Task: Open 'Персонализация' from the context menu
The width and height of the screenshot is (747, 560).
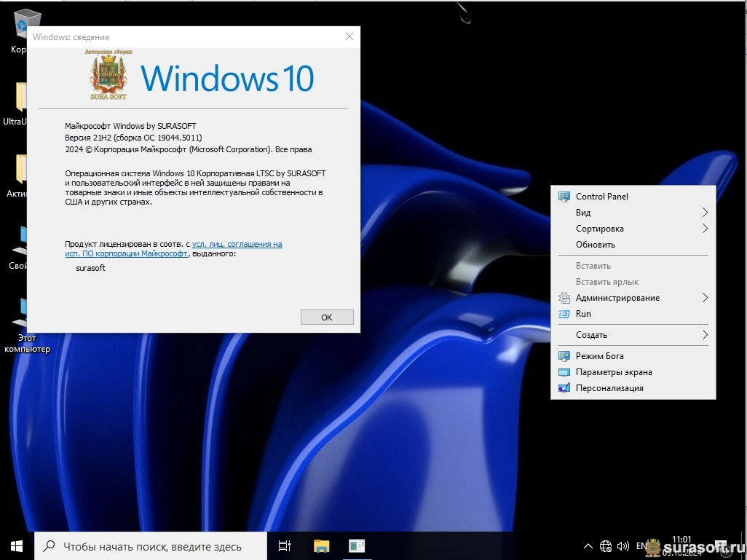Action: (x=609, y=388)
